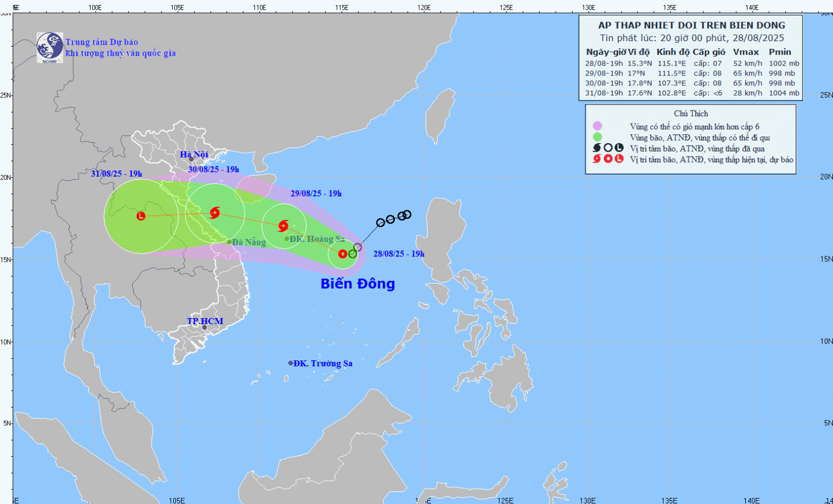Select the red storm symbol for 30/08/25
833x504 pixels.
(215, 212)
